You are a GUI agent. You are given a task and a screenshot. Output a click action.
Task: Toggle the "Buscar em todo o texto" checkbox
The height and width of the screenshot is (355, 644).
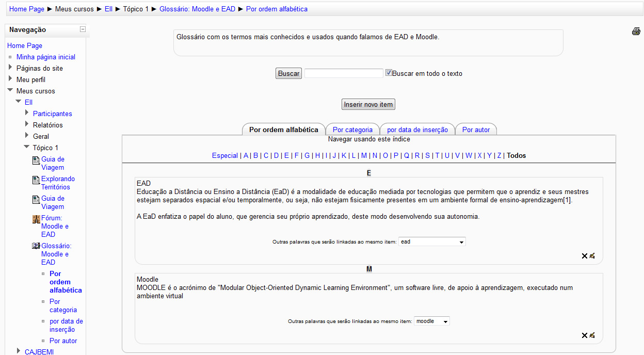[389, 73]
